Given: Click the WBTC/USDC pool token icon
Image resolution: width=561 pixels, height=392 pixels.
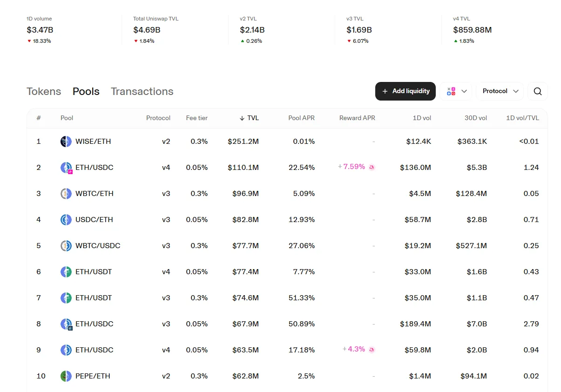Looking at the screenshot, I should click(66, 246).
